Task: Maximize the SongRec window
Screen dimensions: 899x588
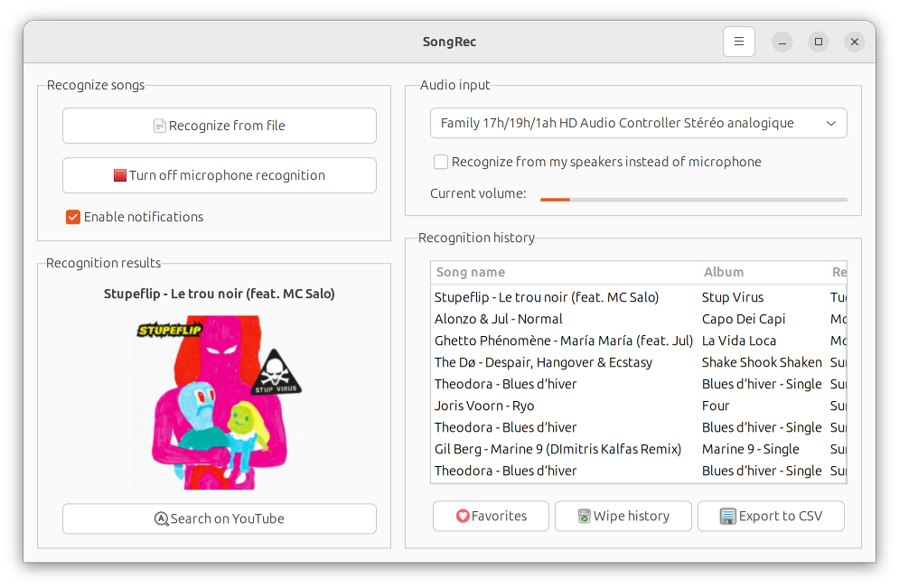Action: coord(819,42)
